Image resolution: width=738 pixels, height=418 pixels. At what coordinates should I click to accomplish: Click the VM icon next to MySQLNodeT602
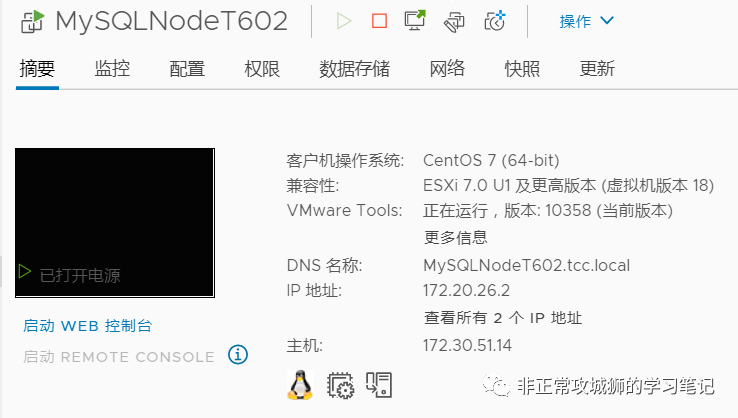pos(32,22)
